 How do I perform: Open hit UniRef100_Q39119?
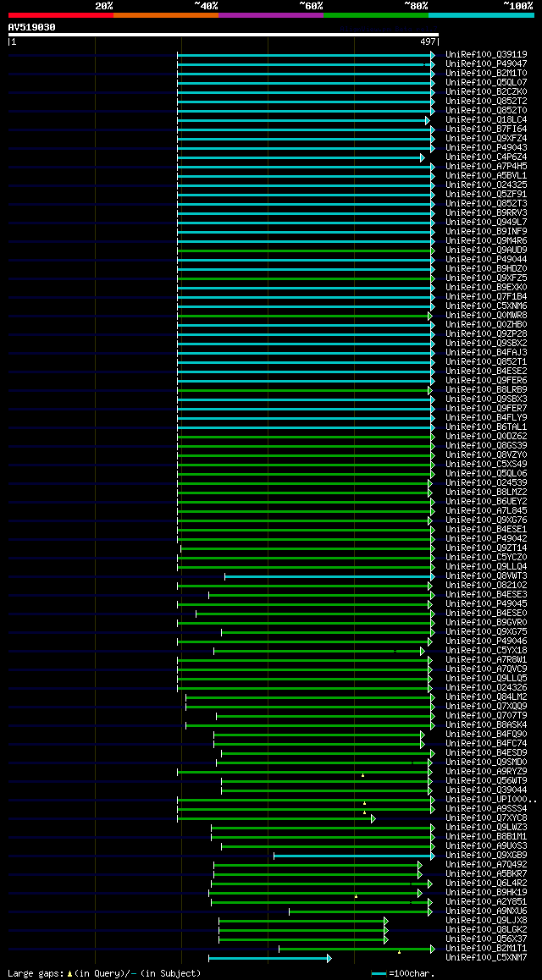pyautogui.click(x=486, y=54)
